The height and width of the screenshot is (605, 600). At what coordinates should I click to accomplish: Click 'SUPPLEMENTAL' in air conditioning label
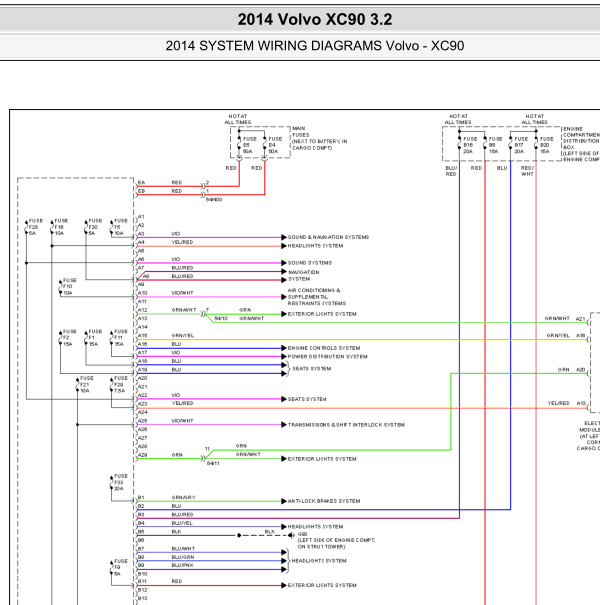pyautogui.click(x=308, y=297)
